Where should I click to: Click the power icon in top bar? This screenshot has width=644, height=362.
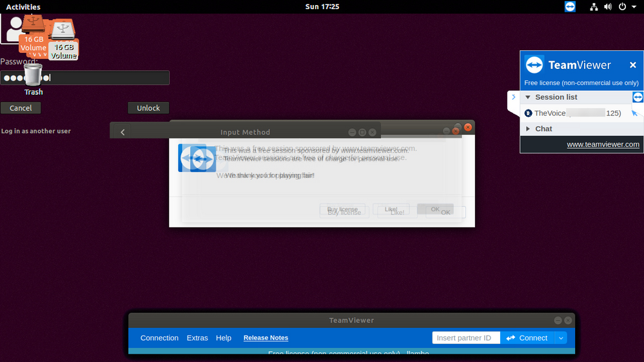click(x=622, y=6)
